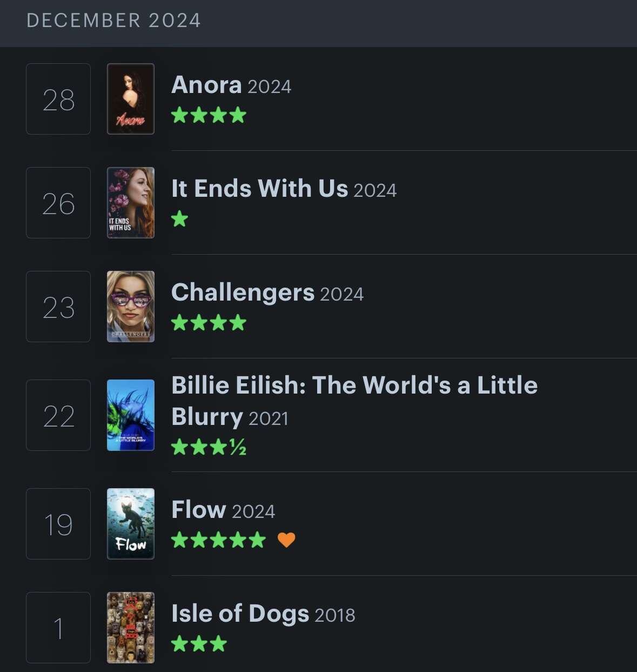Open the It Ends With Us poster

pyautogui.click(x=131, y=203)
